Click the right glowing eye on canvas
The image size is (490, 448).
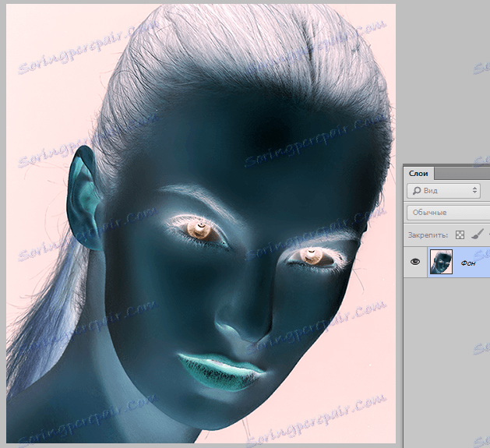312,255
